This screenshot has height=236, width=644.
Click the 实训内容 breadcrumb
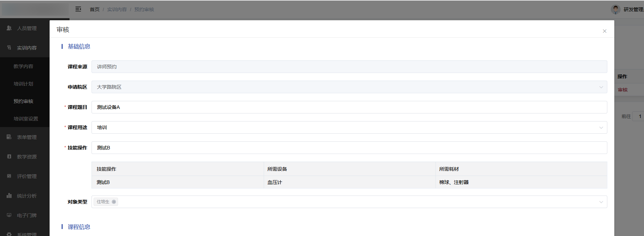117,9
